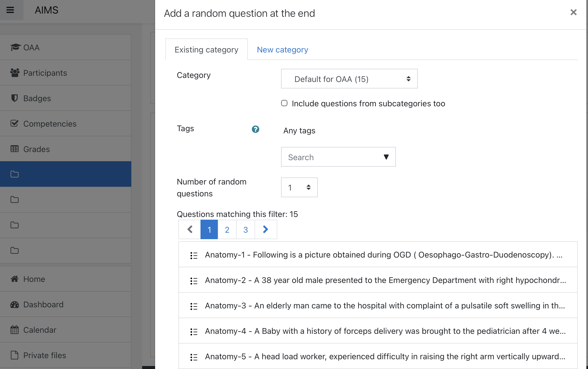This screenshot has height=369, width=588.
Task: Go to next page of matching questions
Action: click(266, 229)
